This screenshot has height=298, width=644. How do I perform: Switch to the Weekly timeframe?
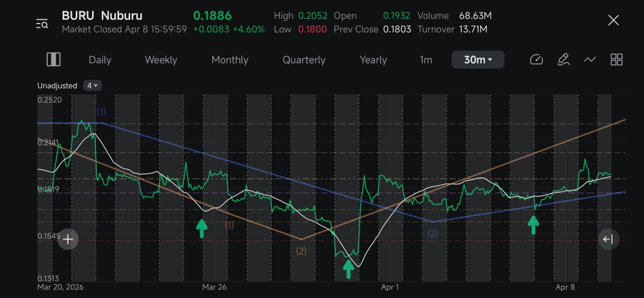click(x=161, y=60)
